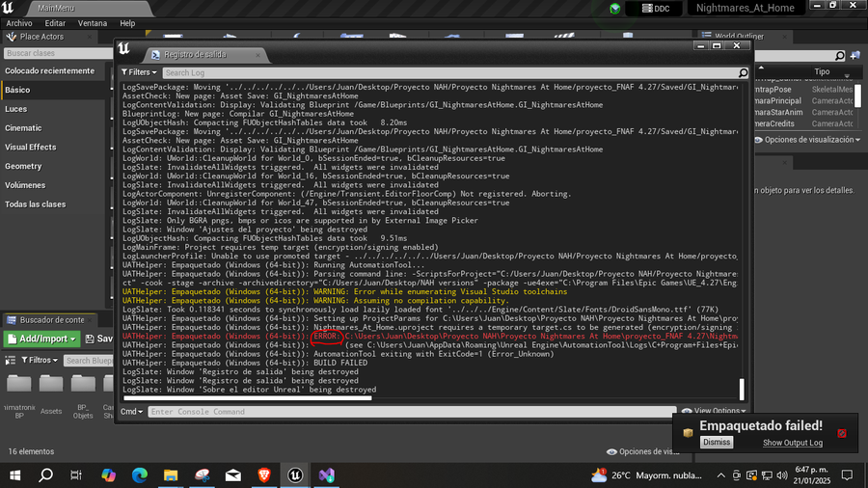This screenshot has height=488, width=868.
Task: Open the Windows Start menu
Action: (x=14, y=475)
